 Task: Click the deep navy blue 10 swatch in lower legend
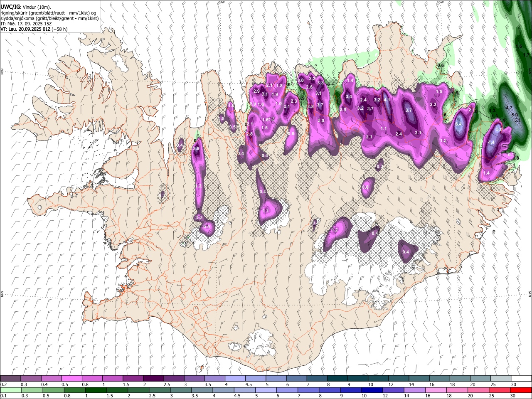pyautogui.click(x=372, y=390)
